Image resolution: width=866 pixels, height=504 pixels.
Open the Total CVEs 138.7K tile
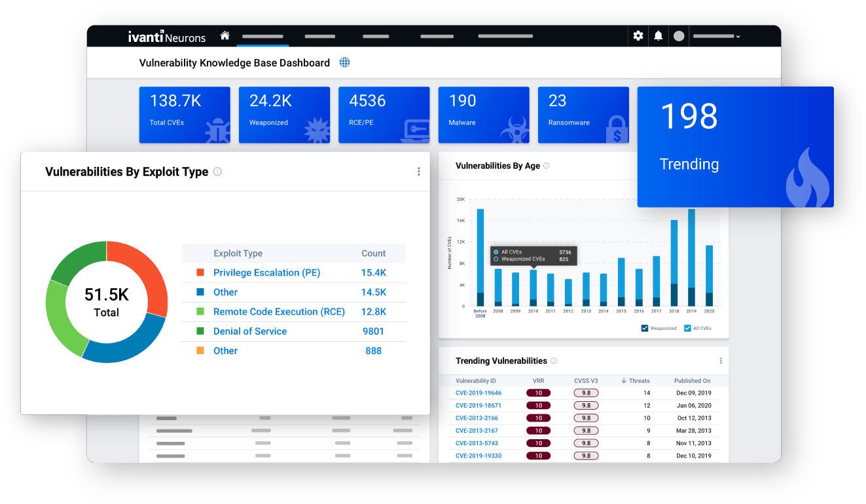pyautogui.click(x=185, y=115)
